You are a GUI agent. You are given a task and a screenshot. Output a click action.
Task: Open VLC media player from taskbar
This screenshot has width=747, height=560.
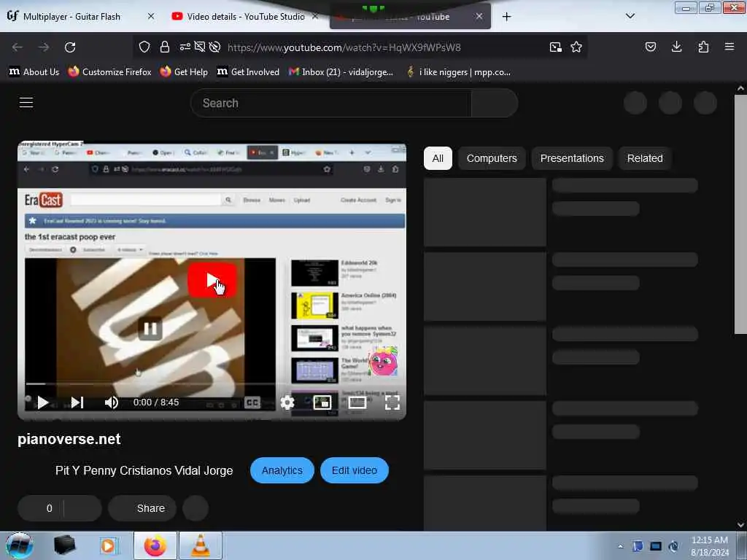pos(201,545)
